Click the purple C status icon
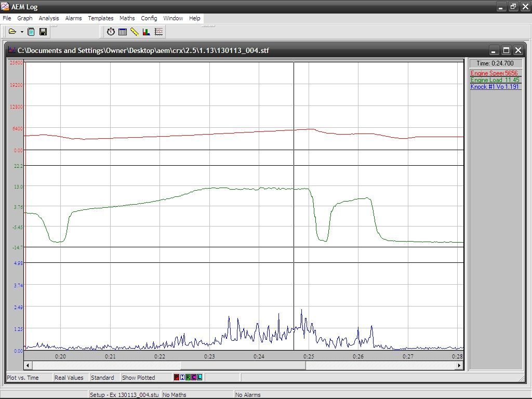This screenshot has width=532, height=399. click(x=194, y=377)
